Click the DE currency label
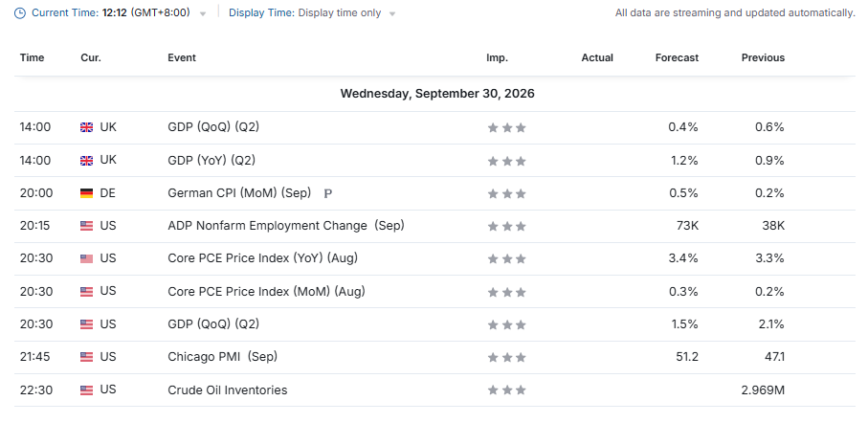The width and height of the screenshot is (868, 423). 107,192
